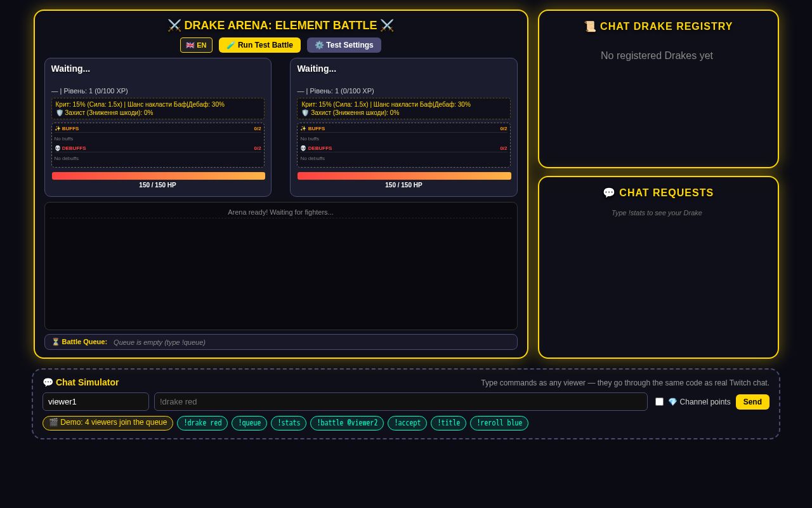Insert the !title command chip
This screenshot has width=812, height=508.
pyautogui.click(x=449, y=423)
